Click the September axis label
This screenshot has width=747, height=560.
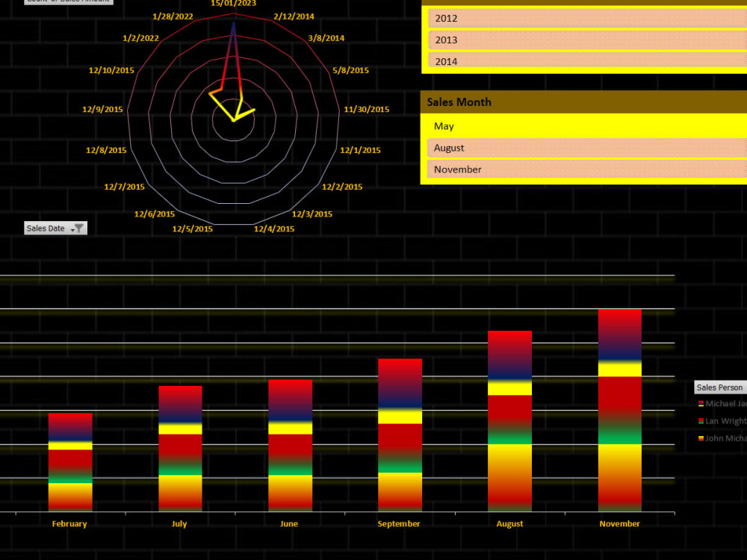(x=399, y=524)
